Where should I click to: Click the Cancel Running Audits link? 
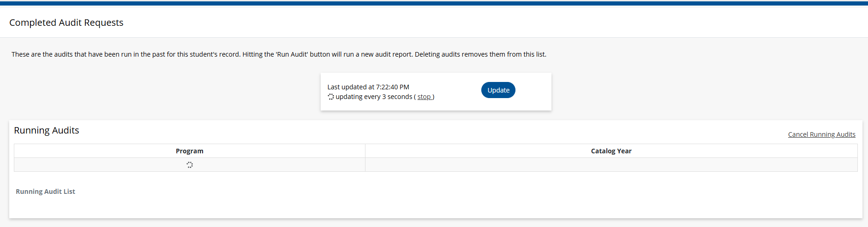(x=821, y=134)
